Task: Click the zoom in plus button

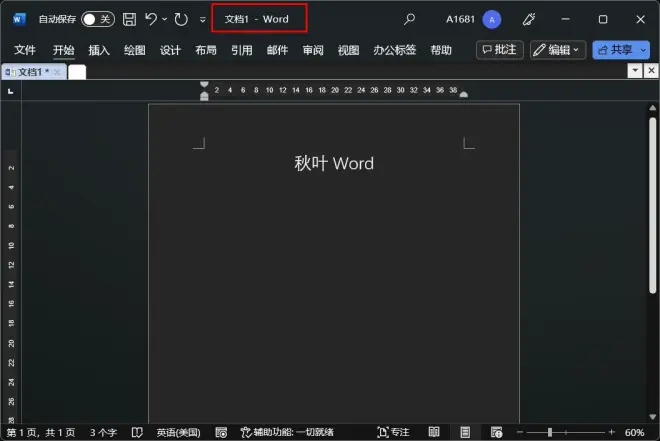Action: [612, 432]
